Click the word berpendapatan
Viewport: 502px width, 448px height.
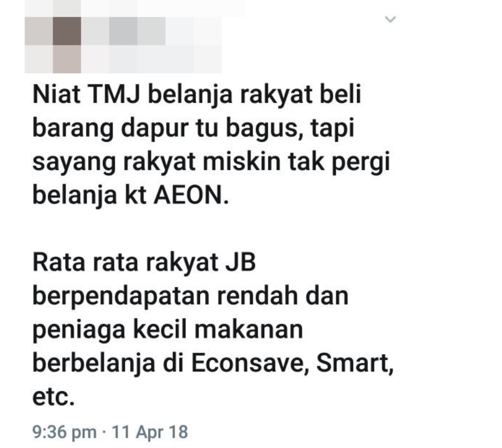pos(121,297)
